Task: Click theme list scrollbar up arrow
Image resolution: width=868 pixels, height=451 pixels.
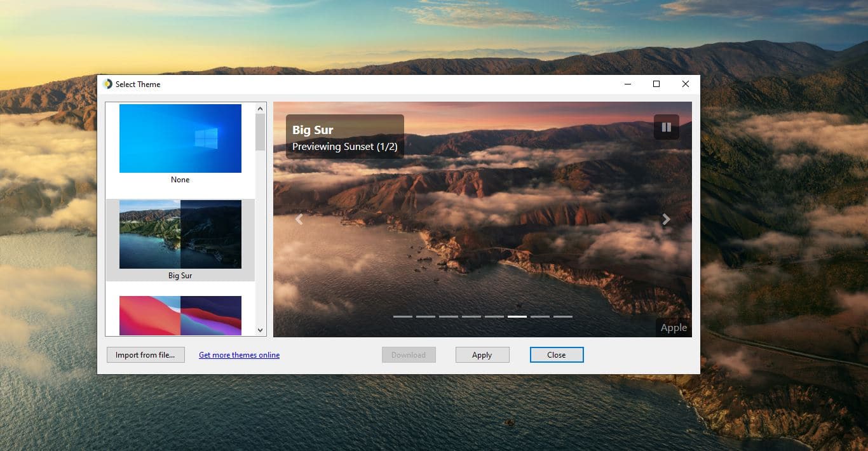Action: pyautogui.click(x=261, y=108)
